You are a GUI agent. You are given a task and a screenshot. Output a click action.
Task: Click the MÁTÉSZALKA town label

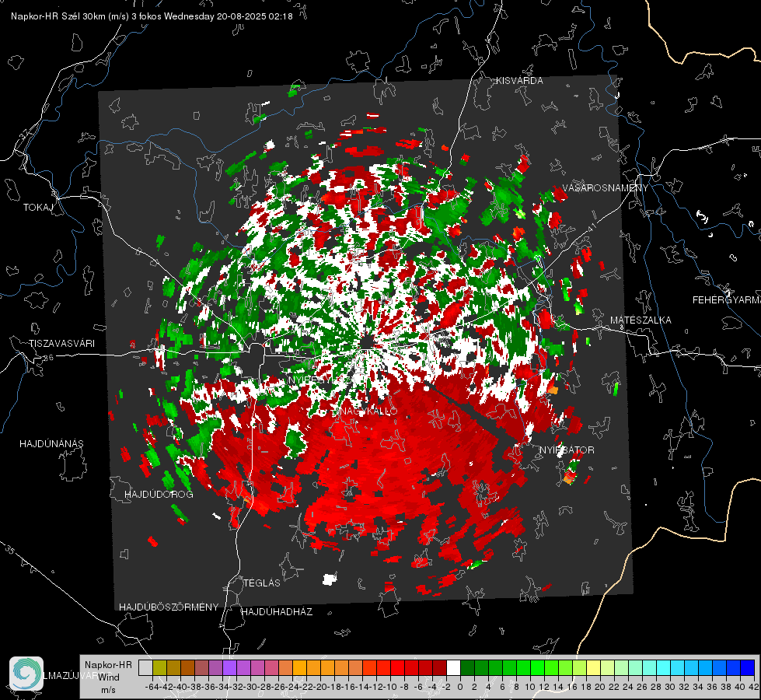tap(641, 320)
